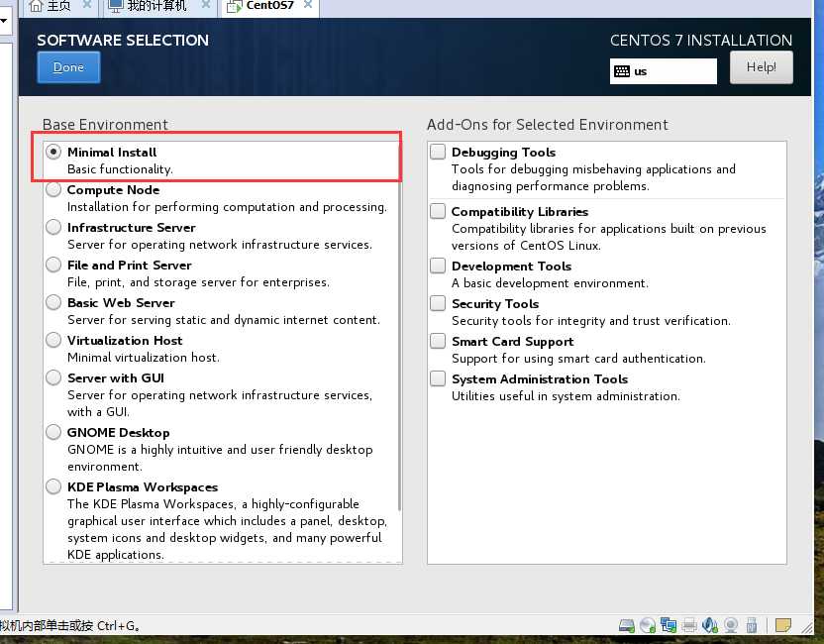Click the 'Basic functionality.' description text
Image resolution: width=824 pixels, height=644 pixels.
coord(120,169)
